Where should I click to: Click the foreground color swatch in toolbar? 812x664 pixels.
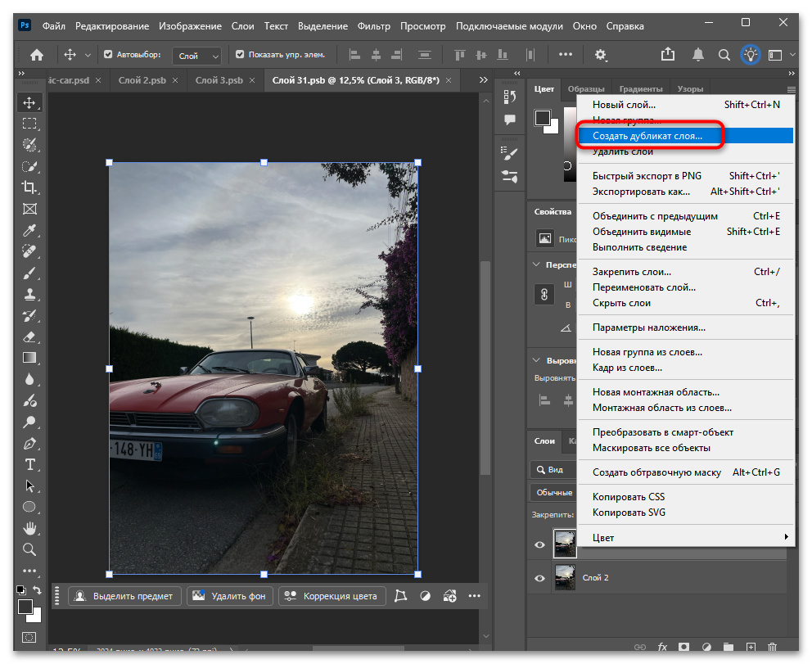(25, 607)
